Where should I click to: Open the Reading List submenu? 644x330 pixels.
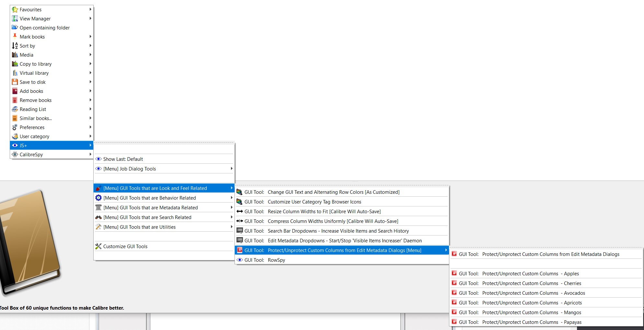point(52,109)
